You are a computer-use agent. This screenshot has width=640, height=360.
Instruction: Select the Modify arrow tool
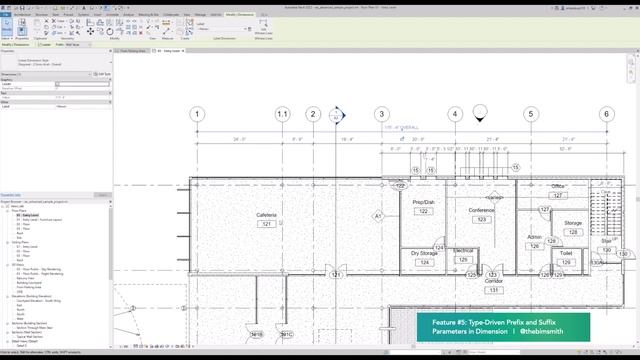7,26
